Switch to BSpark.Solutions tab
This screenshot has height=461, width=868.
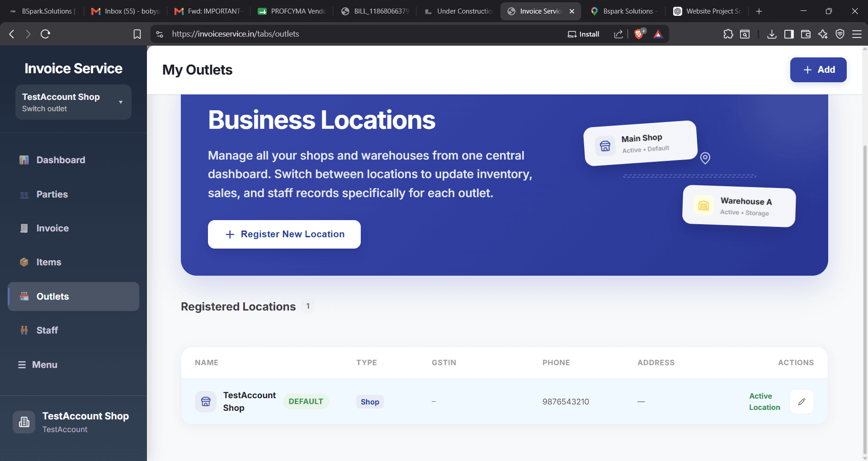coord(42,11)
